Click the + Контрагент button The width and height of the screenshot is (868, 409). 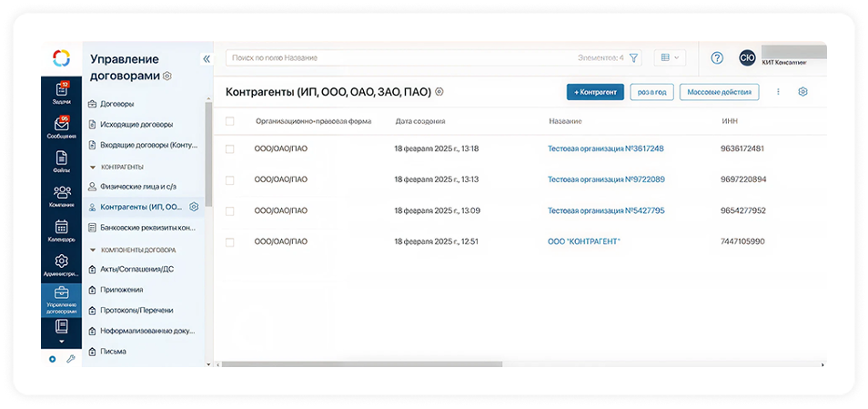594,92
